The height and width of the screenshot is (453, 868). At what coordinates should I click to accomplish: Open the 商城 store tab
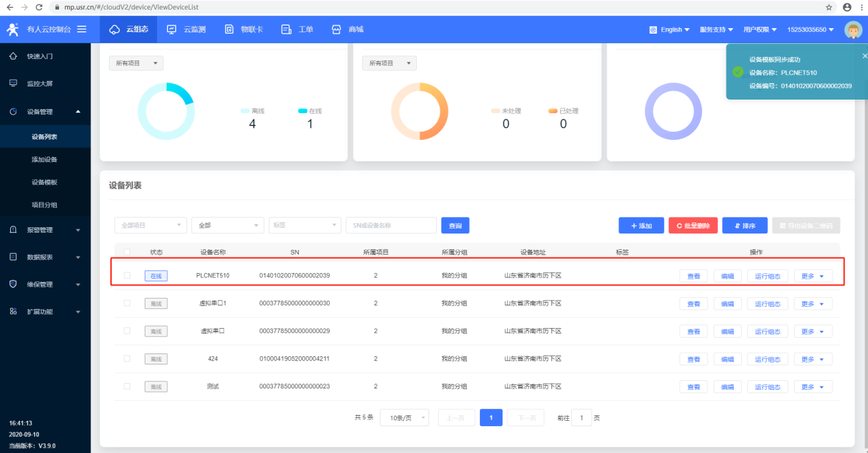pos(348,30)
